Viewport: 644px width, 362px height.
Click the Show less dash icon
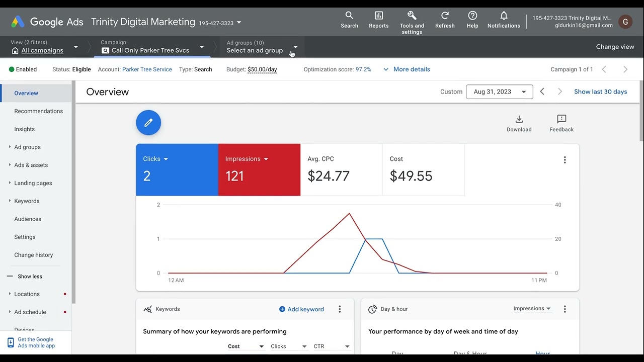[x=10, y=277]
